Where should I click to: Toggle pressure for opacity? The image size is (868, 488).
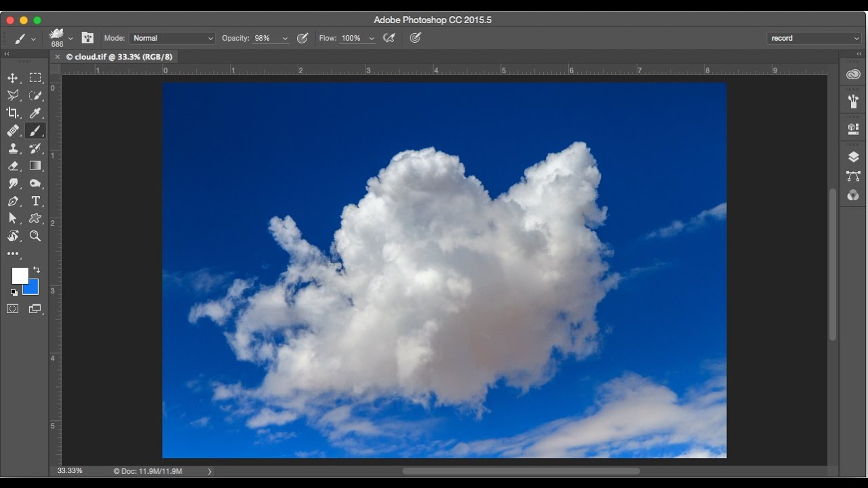coord(302,38)
